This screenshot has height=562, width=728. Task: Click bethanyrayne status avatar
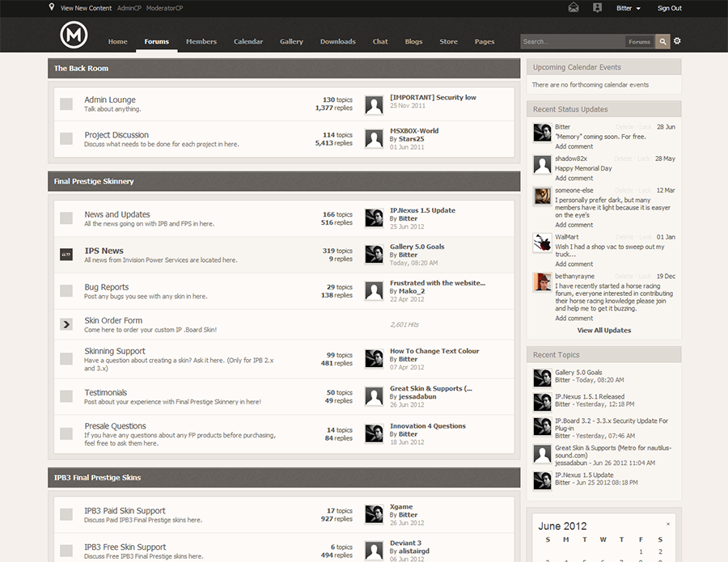542,282
